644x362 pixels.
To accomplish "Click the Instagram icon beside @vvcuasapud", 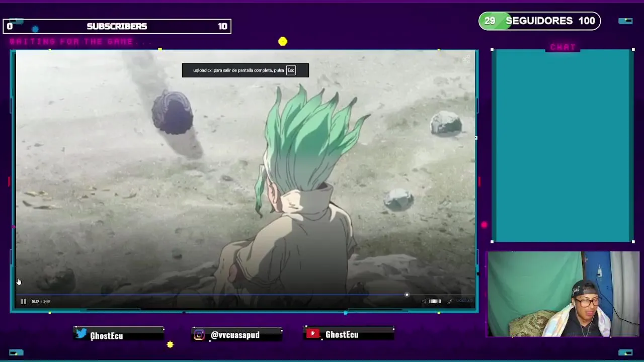I will tap(199, 335).
